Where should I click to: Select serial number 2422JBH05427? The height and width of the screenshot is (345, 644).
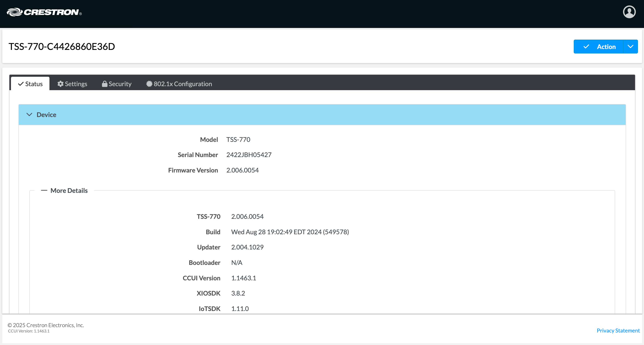tap(249, 155)
